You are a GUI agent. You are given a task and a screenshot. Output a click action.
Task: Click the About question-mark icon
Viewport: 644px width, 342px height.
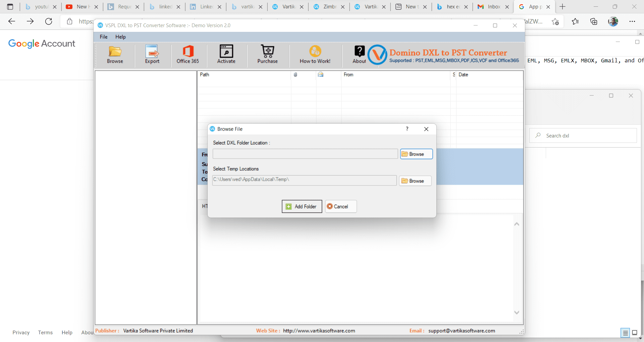(359, 54)
